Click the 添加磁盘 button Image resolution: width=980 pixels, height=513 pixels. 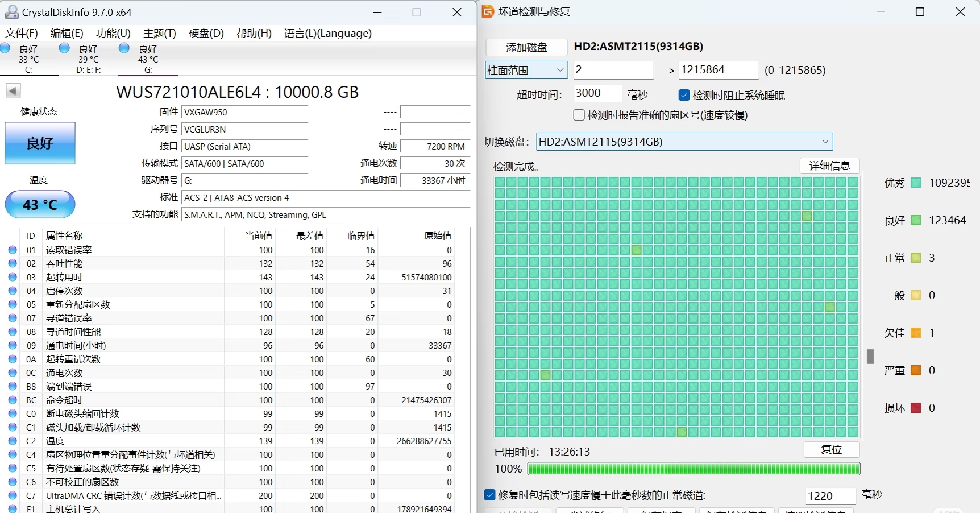click(526, 47)
